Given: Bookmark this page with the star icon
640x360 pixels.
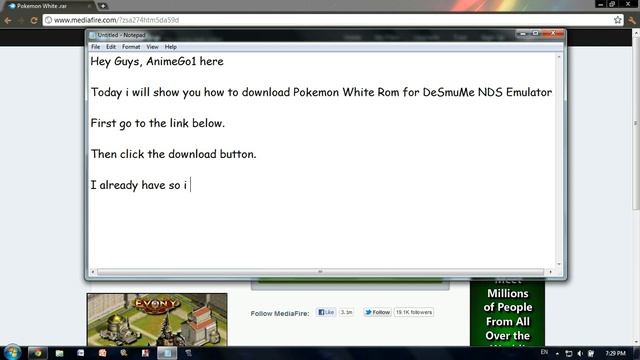Looking at the screenshot, I should click(x=618, y=20).
